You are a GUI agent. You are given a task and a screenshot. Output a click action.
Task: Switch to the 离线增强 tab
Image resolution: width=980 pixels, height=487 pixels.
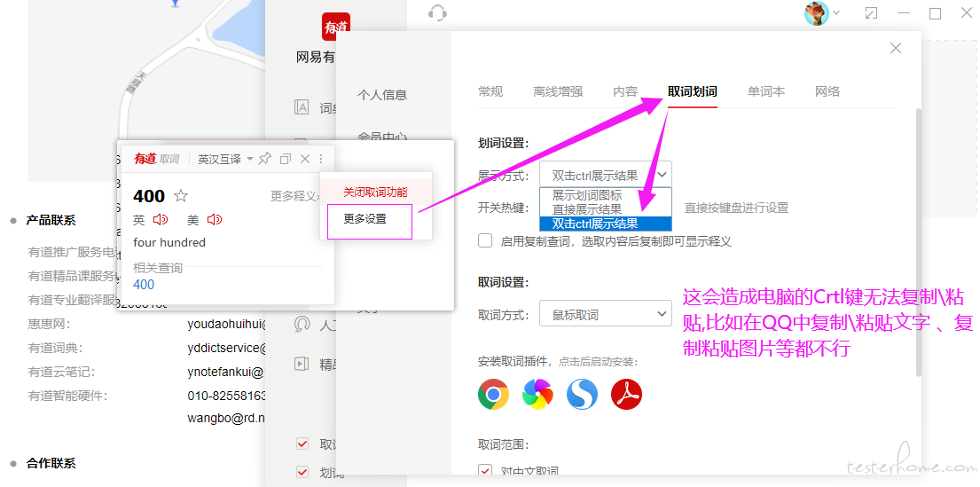click(x=558, y=91)
